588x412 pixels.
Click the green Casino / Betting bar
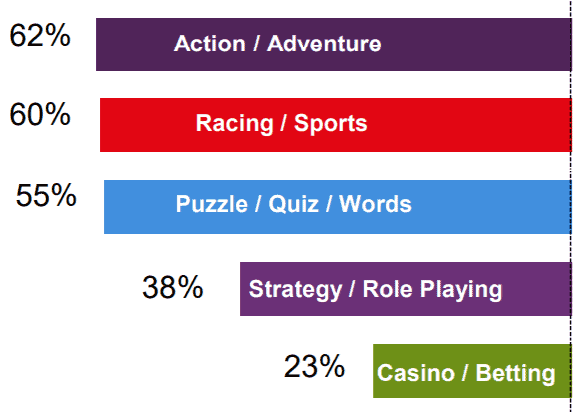point(472,371)
